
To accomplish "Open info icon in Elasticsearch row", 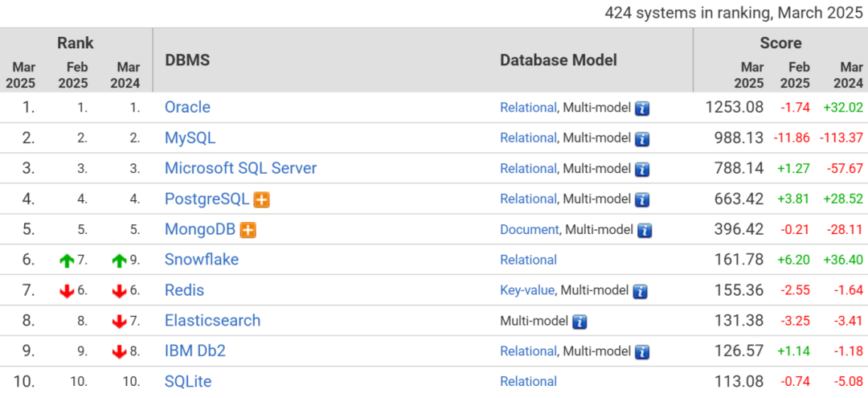I will click(579, 322).
